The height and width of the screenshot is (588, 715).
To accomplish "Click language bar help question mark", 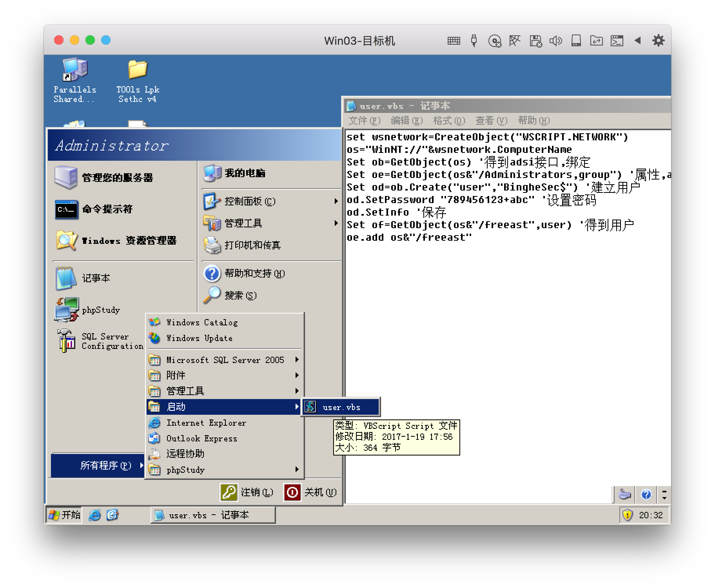I will click(646, 494).
